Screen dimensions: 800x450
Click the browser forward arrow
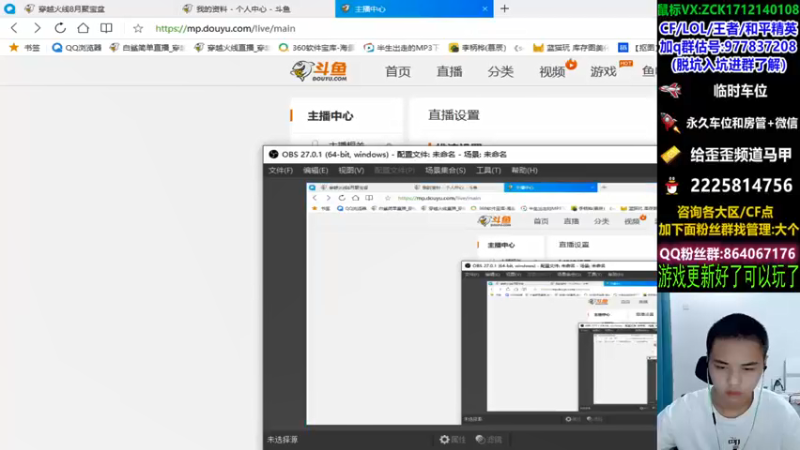click(x=37, y=28)
